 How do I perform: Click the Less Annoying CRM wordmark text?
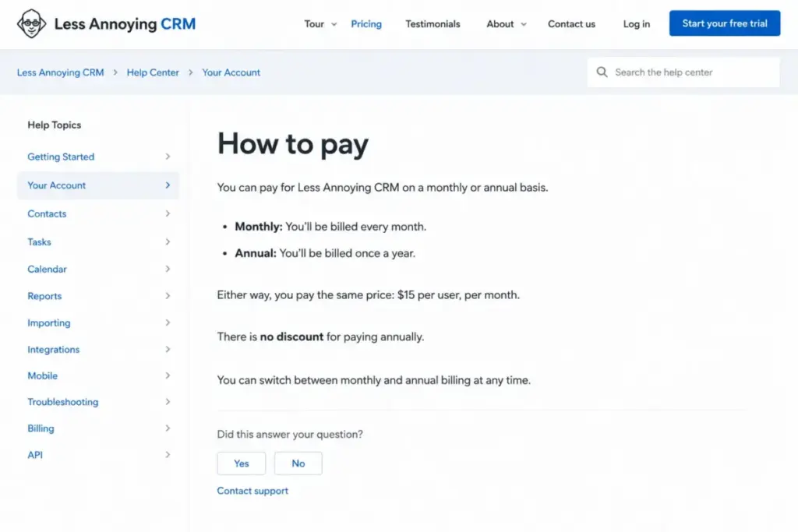pyautogui.click(x=125, y=24)
